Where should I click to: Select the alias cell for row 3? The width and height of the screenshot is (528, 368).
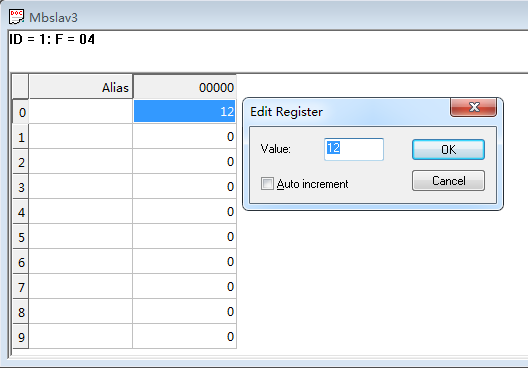[x=81, y=186]
